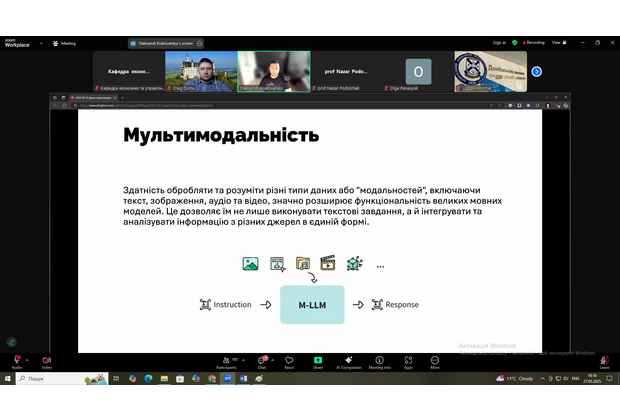Mute audio with the microphone icon

pyautogui.click(x=17, y=361)
